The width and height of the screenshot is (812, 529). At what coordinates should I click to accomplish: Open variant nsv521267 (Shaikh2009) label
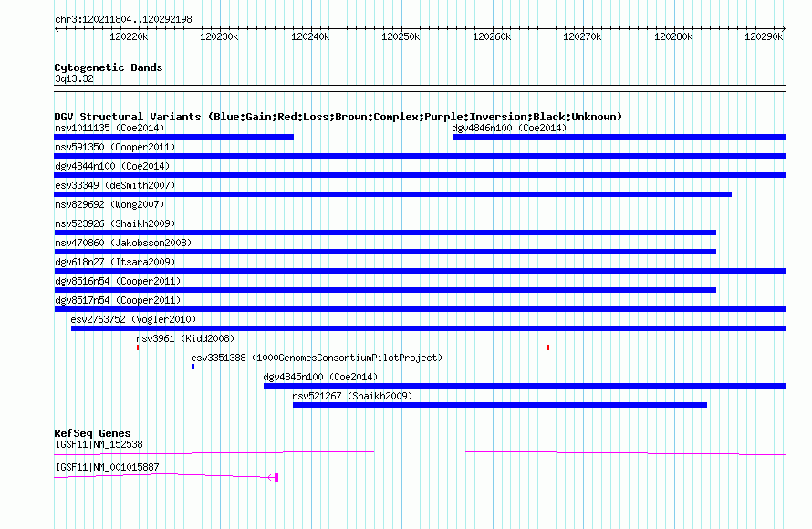pos(352,396)
